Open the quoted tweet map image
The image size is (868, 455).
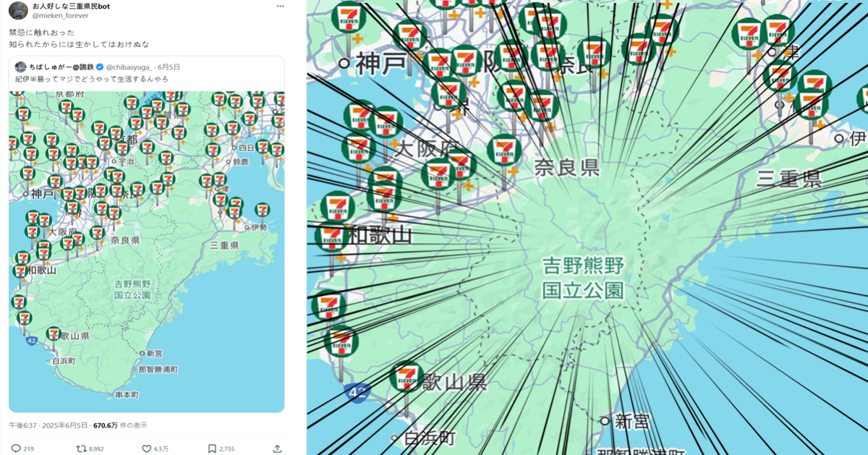pos(146,252)
